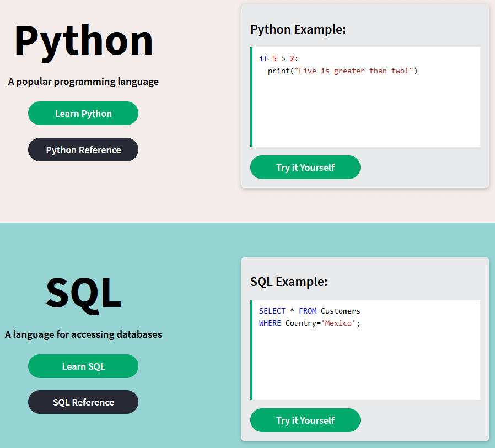Click the 'Mexico' string in SQL code
495x448 pixels.
(338, 323)
